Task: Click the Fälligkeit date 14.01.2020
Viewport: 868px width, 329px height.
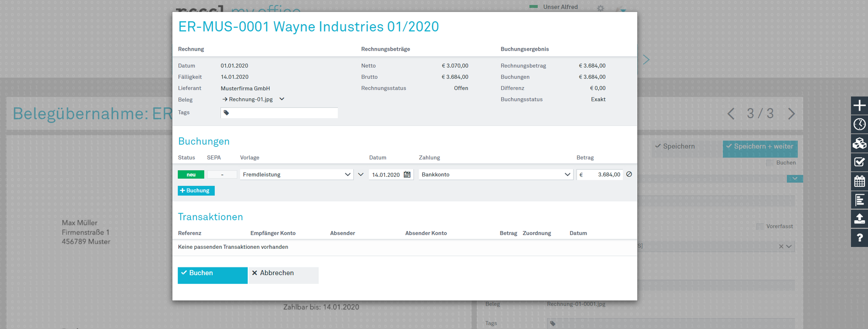Action: click(234, 77)
